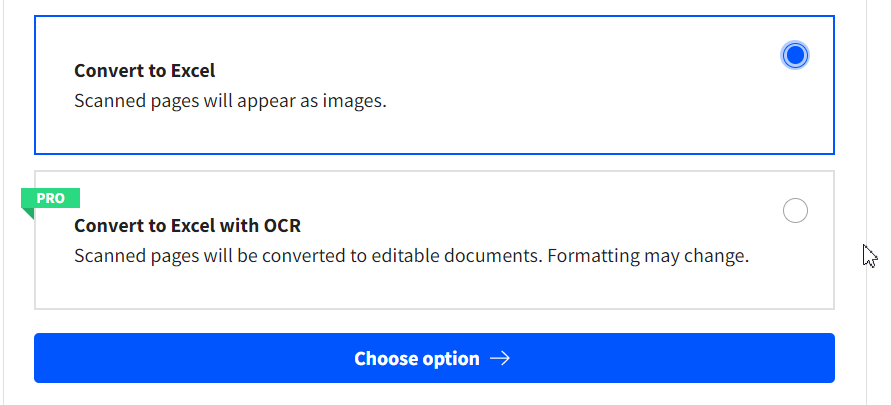Screen dimensions: 891x405
Task: Click the bold "Convert to Excel" heading
Action: click(145, 71)
